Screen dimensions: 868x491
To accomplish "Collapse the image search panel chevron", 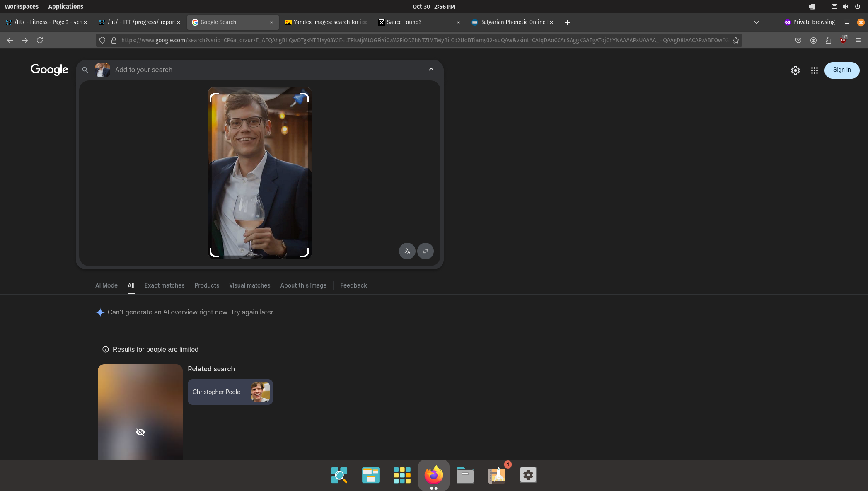I will 431,70.
